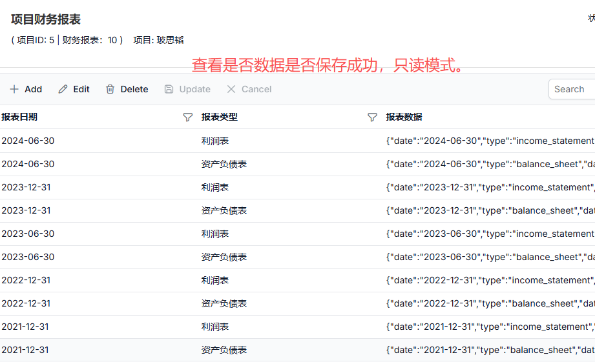Click the Add button label
Image resolution: width=595 pixels, height=364 pixels.
tap(34, 89)
